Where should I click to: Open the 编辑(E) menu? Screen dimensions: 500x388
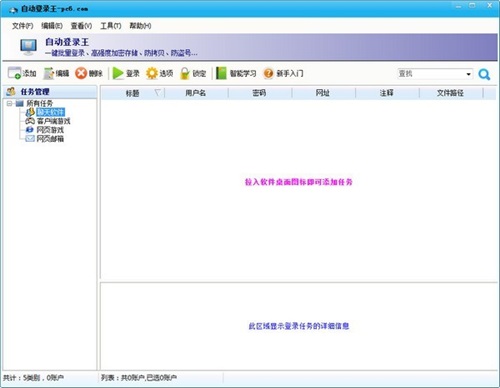(52, 26)
